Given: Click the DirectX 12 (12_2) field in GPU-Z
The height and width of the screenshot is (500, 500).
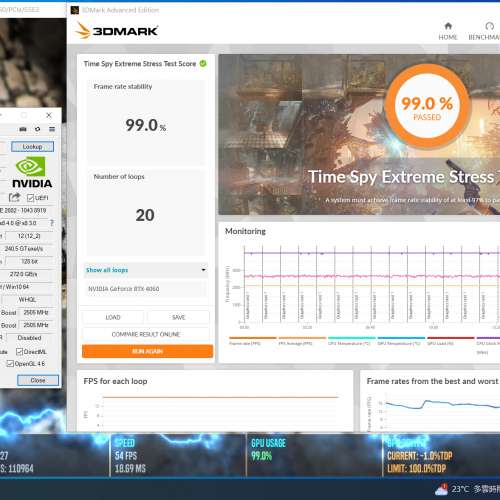Looking at the screenshot, I should click(29, 236).
